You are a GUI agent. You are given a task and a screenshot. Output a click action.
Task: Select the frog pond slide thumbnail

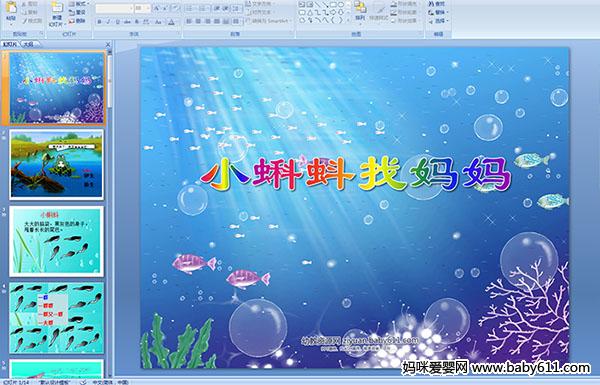point(57,165)
